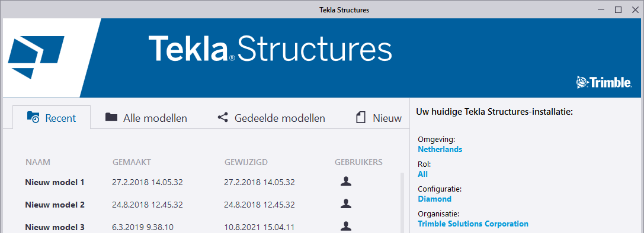The height and width of the screenshot is (233, 644).
Task: Click the user icon for Nieuw model 1
Action: tap(346, 182)
